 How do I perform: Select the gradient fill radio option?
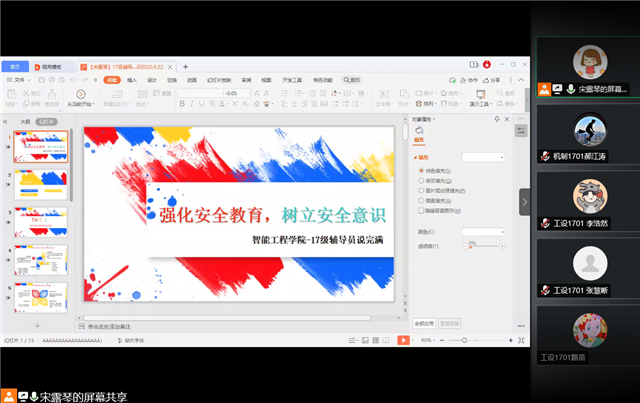pos(421,180)
